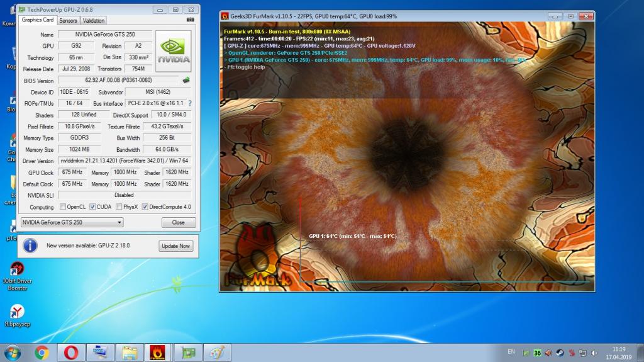Click the speaker volume tray icon

pos(594,353)
